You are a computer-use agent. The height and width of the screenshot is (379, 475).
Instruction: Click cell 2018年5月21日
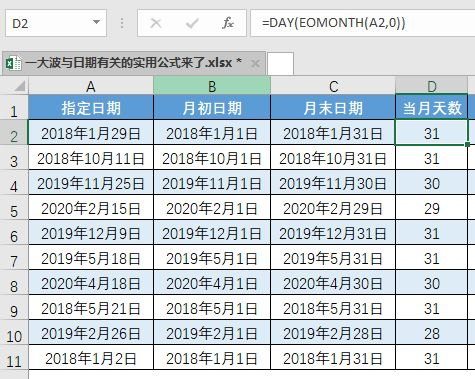point(91,308)
